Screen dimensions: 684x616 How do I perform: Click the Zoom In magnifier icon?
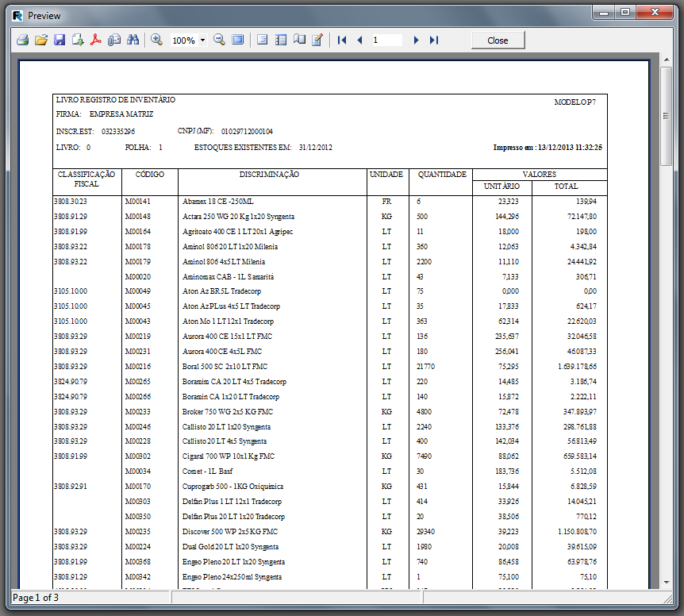coord(156,40)
